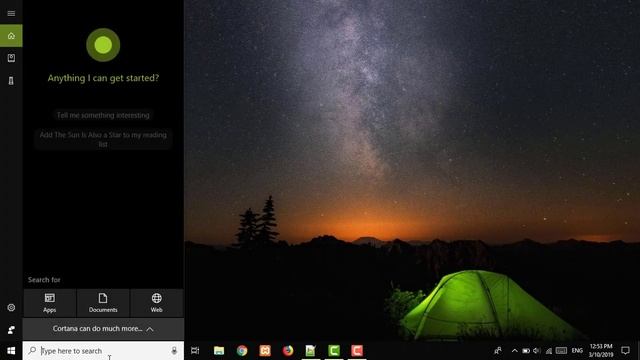Open the clock showing 12:53 PM

601,351
